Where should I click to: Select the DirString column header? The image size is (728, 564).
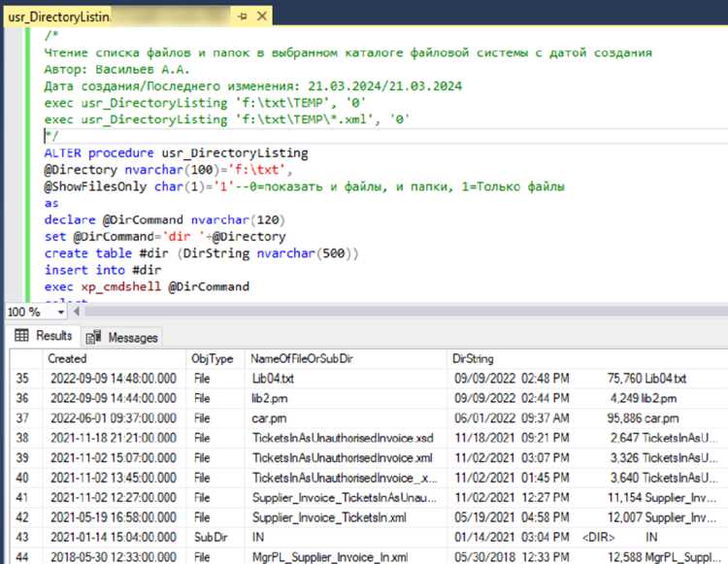473,358
